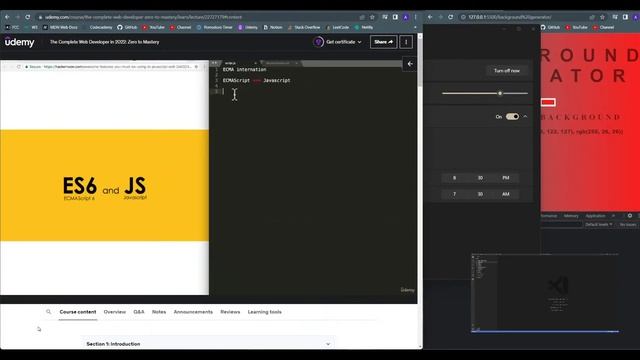Screen dimensions: 640x360
Task: Click the course progress trophy icon
Action: click(x=318, y=42)
